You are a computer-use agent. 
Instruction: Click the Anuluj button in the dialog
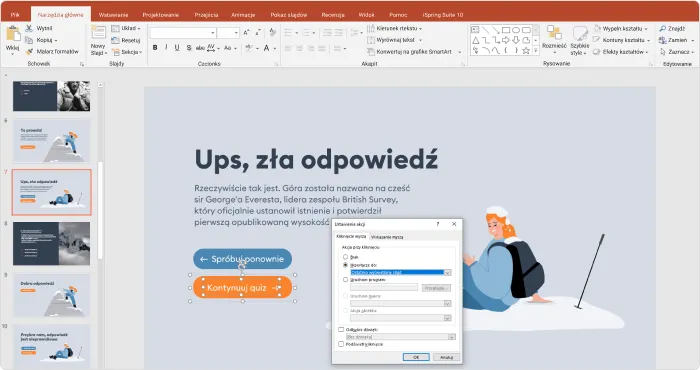446,357
